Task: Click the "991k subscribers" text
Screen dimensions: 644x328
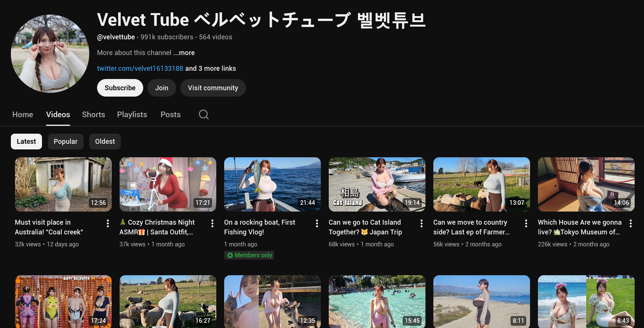Action: pyautogui.click(x=167, y=37)
